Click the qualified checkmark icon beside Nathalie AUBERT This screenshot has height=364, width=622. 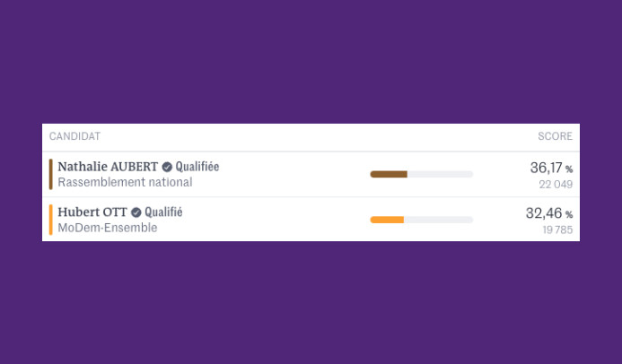(167, 167)
